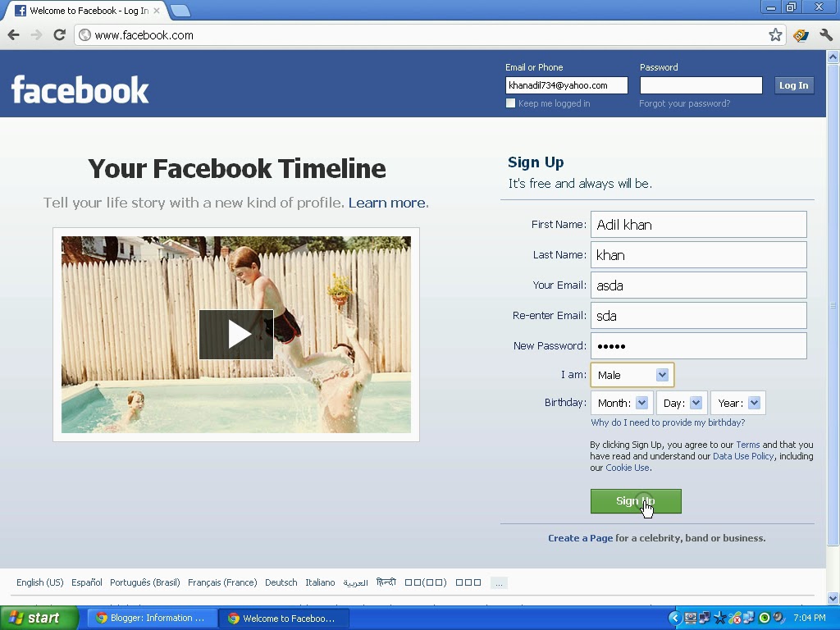The width and height of the screenshot is (840, 630).
Task: Select Italiano language
Action: point(320,582)
